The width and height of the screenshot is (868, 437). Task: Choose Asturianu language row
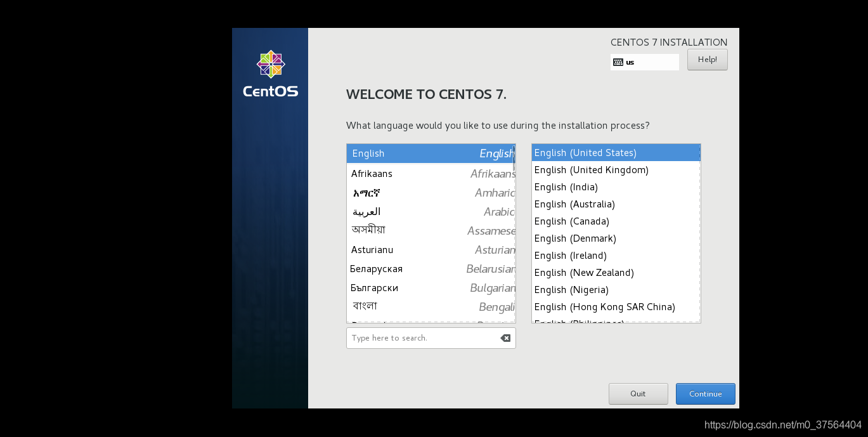431,250
